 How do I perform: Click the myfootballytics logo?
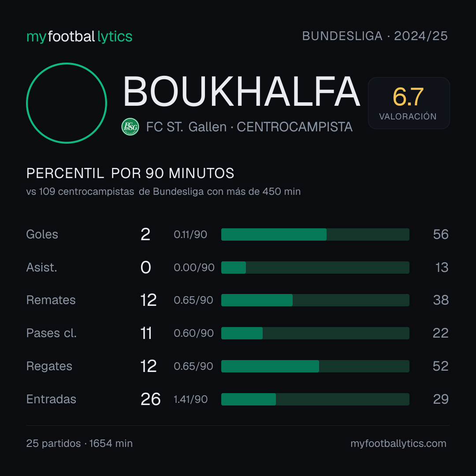[x=79, y=37]
